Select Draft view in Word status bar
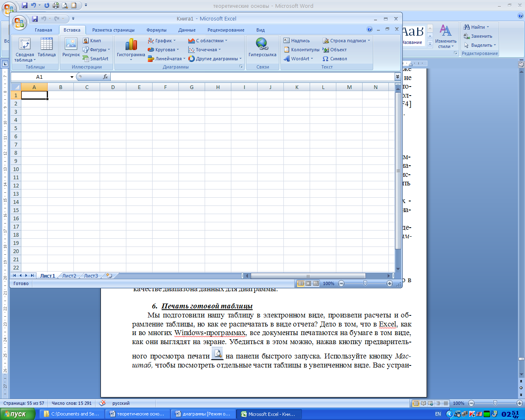Image resolution: width=525 pixels, height=420 pixels. pos(445,403)
